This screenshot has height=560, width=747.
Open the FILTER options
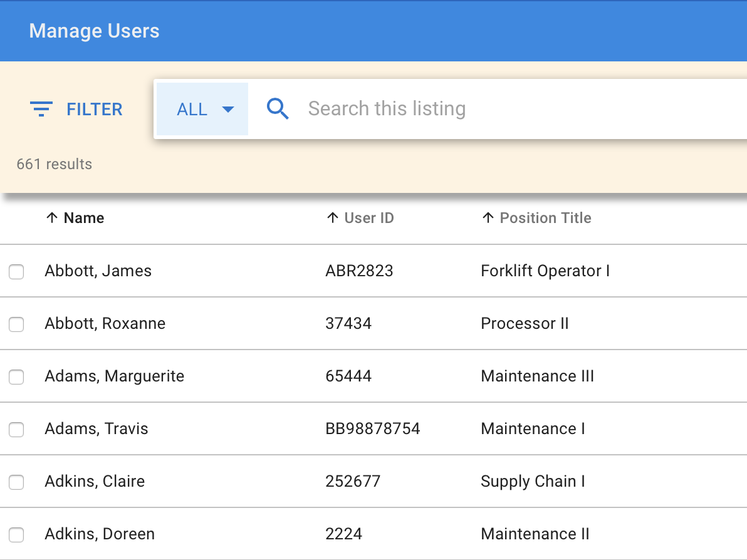click(76, 109)
